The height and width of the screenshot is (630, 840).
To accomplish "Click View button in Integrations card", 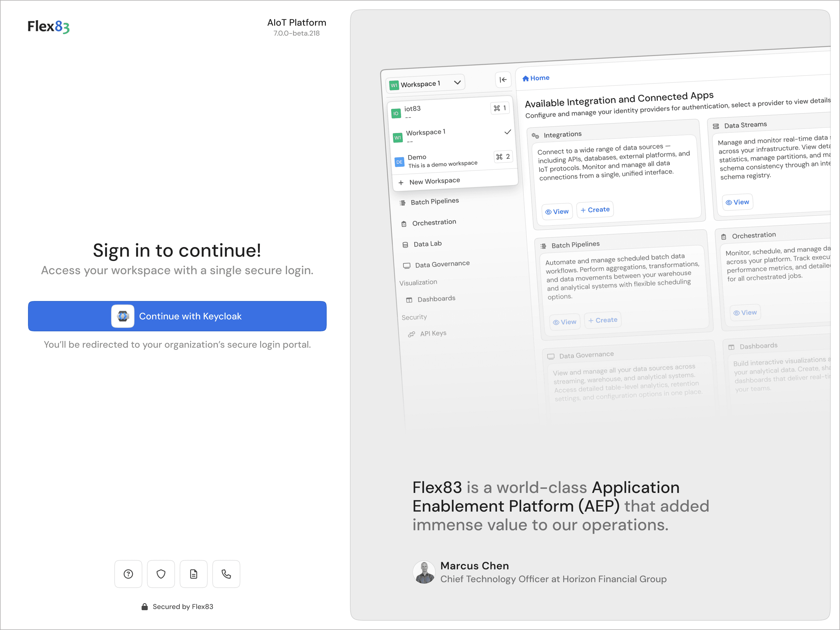I will coord(557,211).
